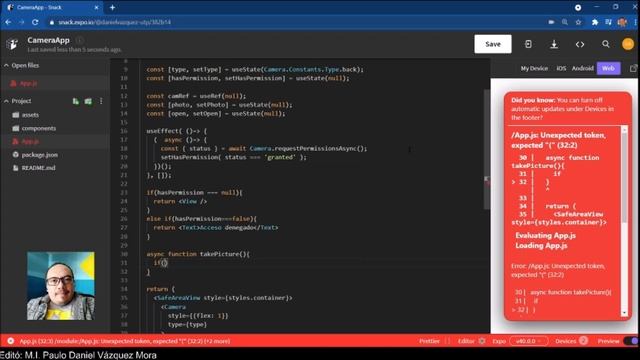Open Expo SDK version dropdown
This screenshot has width=640, height=360.
click(528, 341)
